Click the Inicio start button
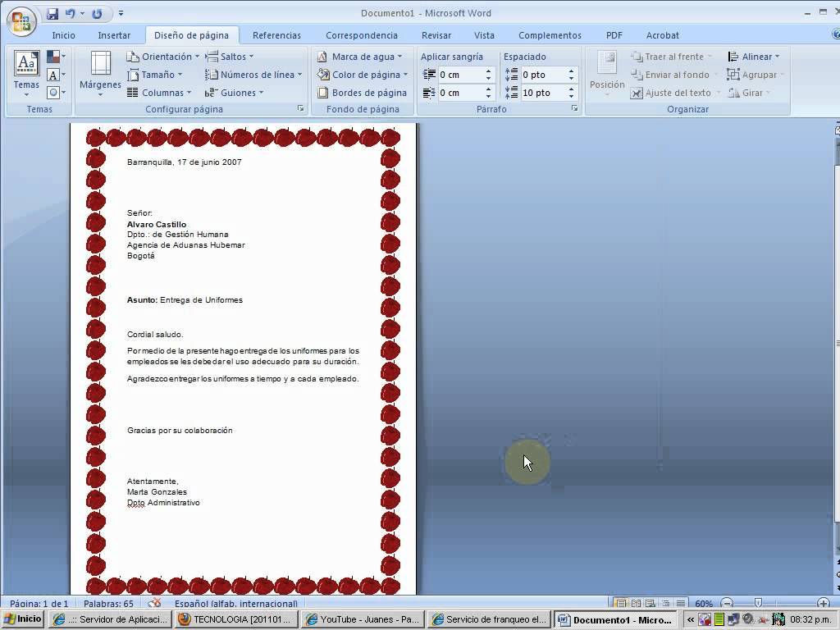The width and height of the screenshot is (840, 630). pyautogui.click(x=23, y=619)
